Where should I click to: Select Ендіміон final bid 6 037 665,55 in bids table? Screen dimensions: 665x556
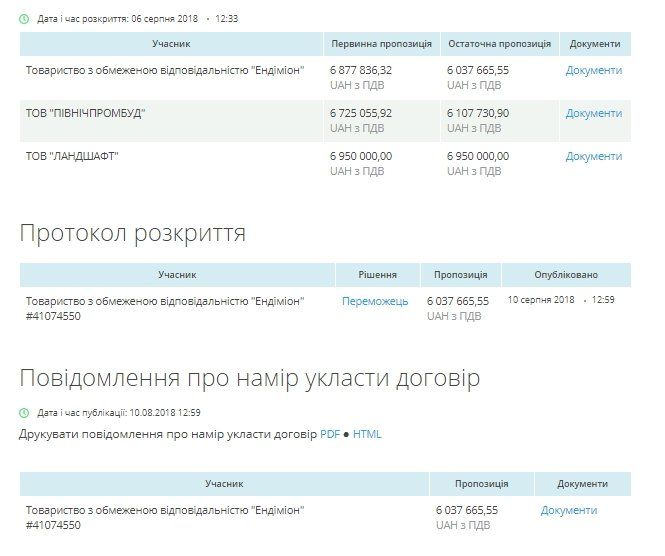[478, 70]
